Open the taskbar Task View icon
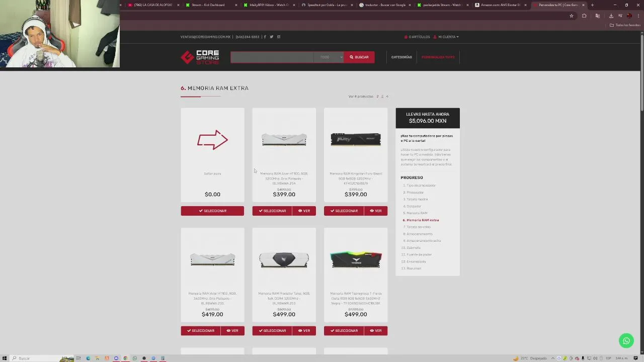 [78, 358]
